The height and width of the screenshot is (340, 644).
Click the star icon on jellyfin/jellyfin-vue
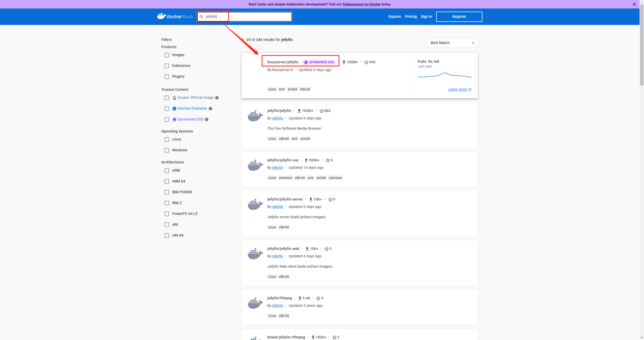(x=327, y=160)
